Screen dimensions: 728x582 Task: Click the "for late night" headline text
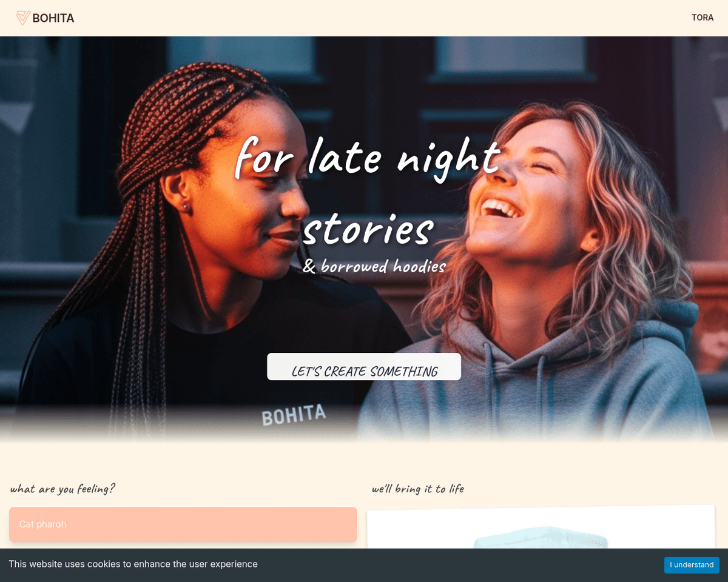[x=367, y=158]
